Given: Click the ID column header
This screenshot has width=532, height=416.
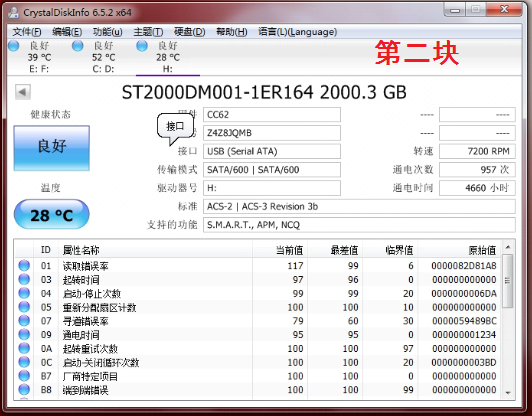Looking at the screenshot, I should pyautogui.click(x=46, y=250).
